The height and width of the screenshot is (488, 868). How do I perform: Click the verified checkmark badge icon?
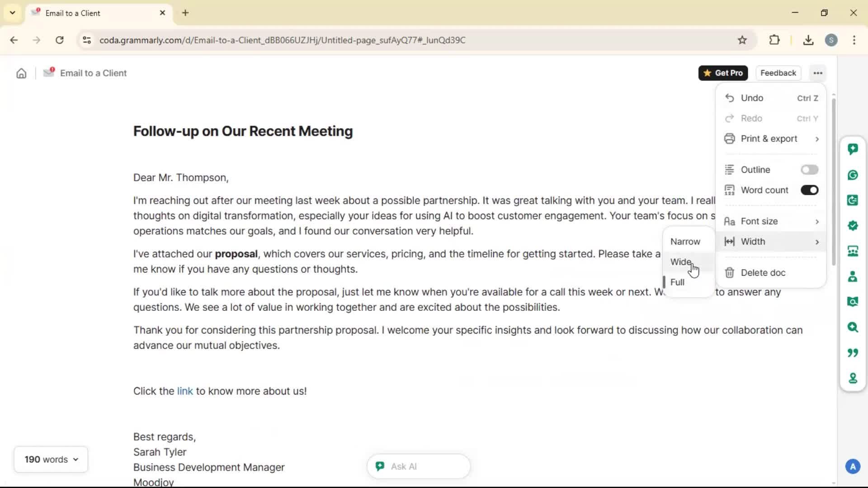(x=853, y=225)
